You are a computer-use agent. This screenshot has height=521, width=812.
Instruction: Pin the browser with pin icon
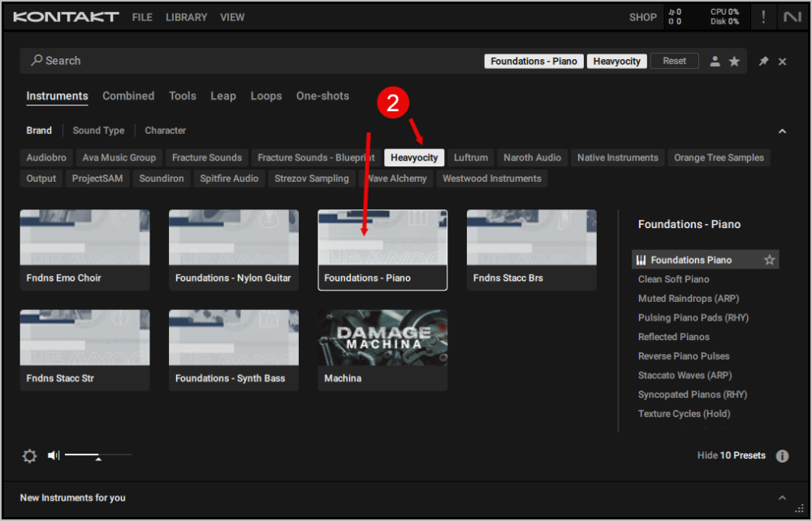click(x=763, y=61)
